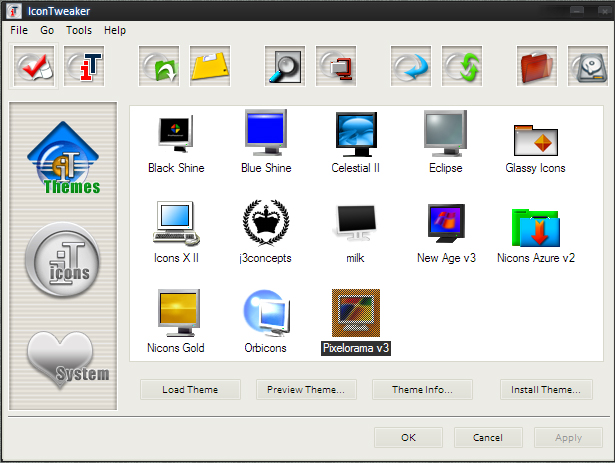Click the yellow folder toolbar icon
This screenshot has height=463, width=615.
click(x=210, y=66)
